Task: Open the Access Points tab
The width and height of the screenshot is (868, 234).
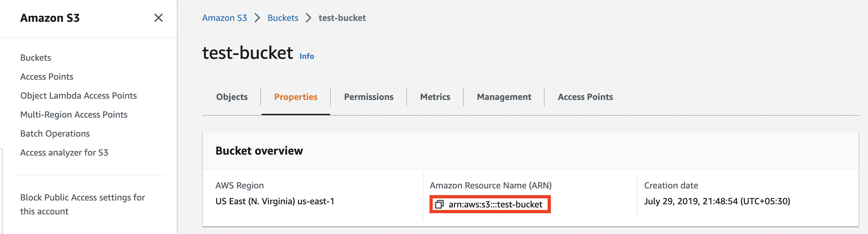Action: click(x=585, y=97)
